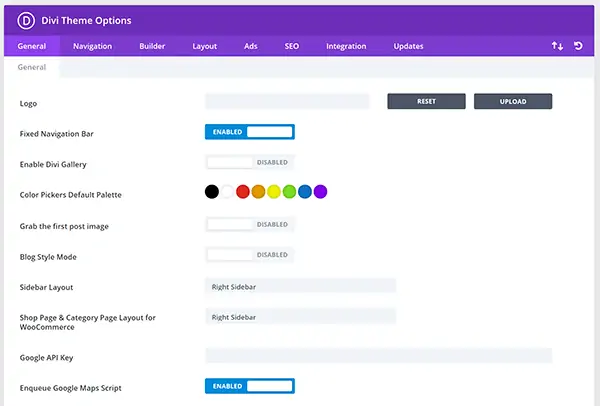Enable the Divi Gallery toggle

point(249,162)
